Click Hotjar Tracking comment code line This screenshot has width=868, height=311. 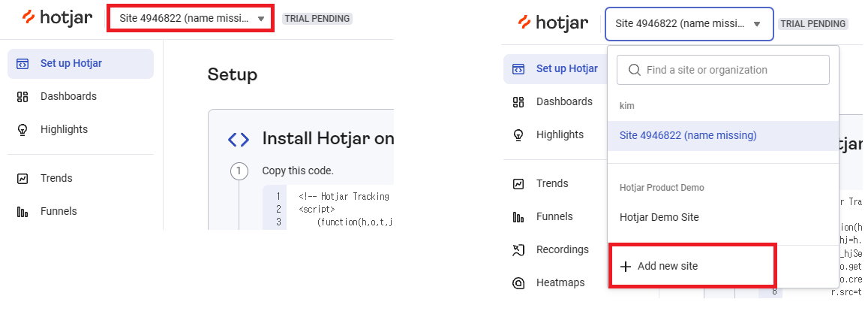click(x=344, y=196)
